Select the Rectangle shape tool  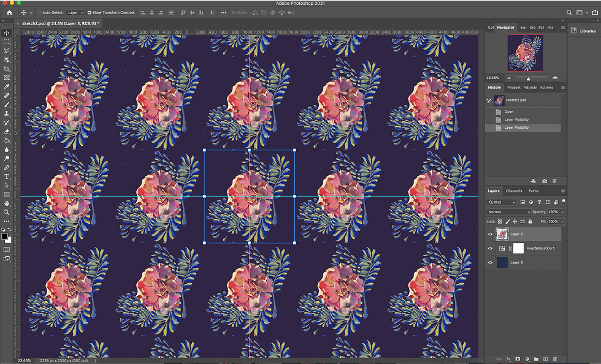point(7,195)
